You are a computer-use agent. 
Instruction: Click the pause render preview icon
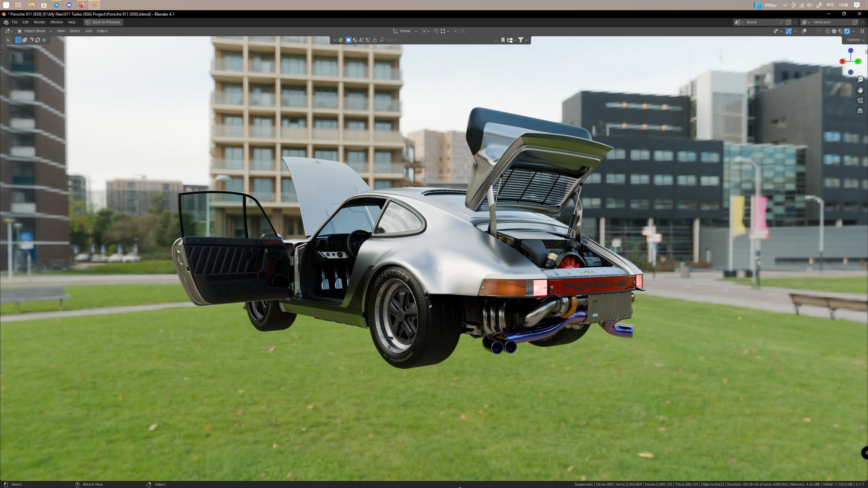[x=862, y=31]
